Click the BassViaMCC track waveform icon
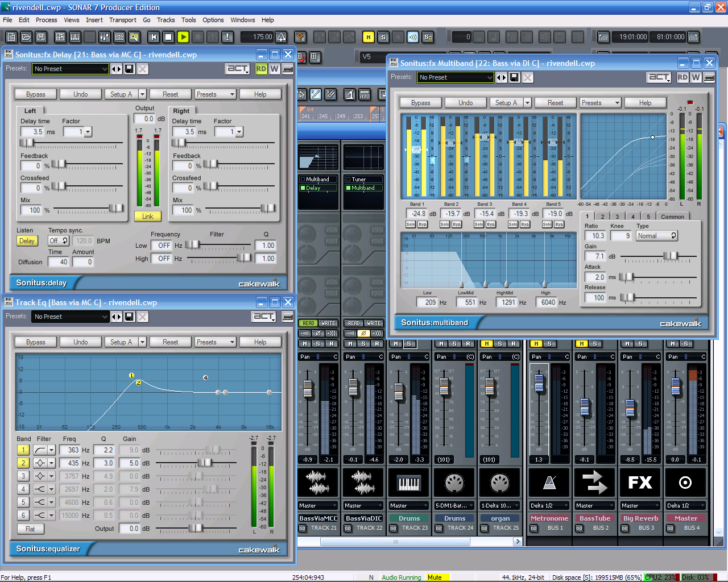The width and height of the screenshot is (728, 582). 318,483
